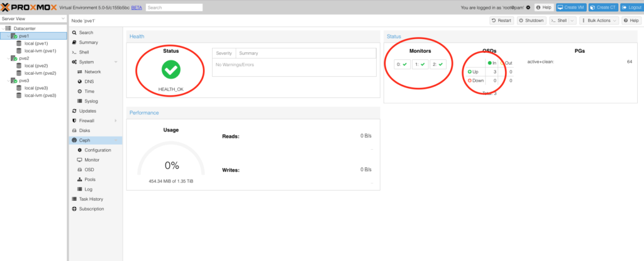Viewport: 644px width, 261px height.
Task: Collapse the pve3 tree node
Action: [8, 81]
